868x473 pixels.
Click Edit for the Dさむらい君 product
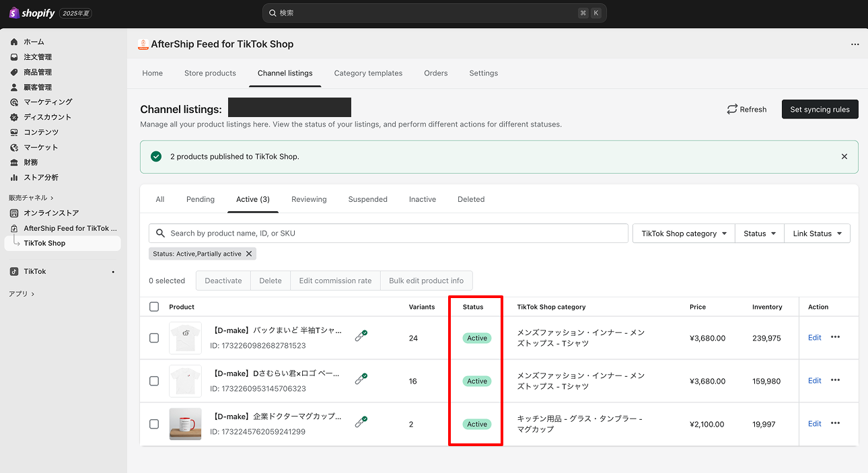(x=814, y=380)
